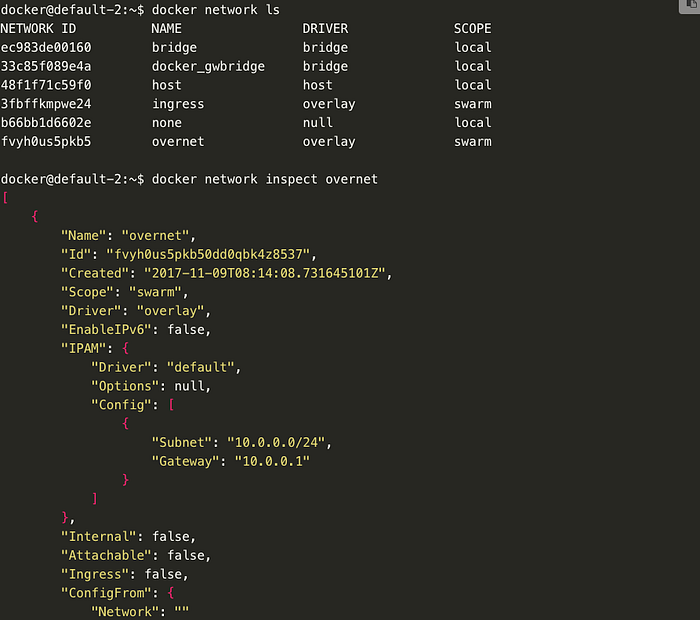Click the "Subnet" key
Image resolution: width=700 pixels, height=620 pixels.
(x=182, y=442)
